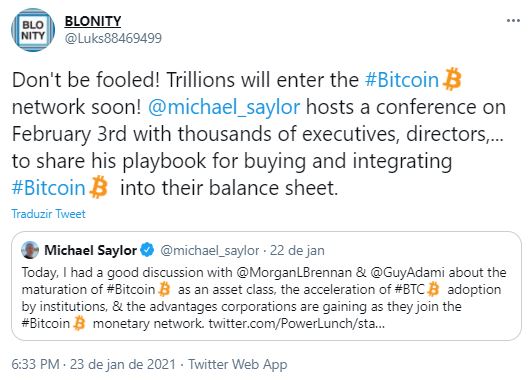Viewport: 531px width, 380px height.
Task: Open @michael_saylor handle in quoted tweet
Action: coord(210,250)
